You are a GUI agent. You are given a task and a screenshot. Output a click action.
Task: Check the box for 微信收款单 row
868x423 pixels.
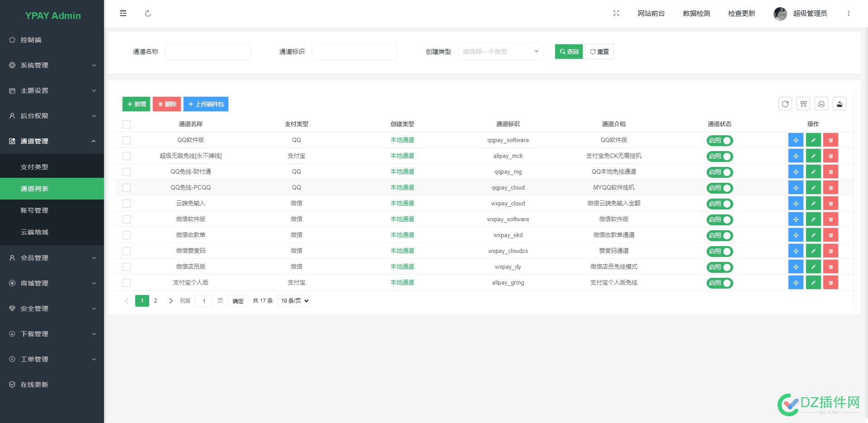(127, 235)
